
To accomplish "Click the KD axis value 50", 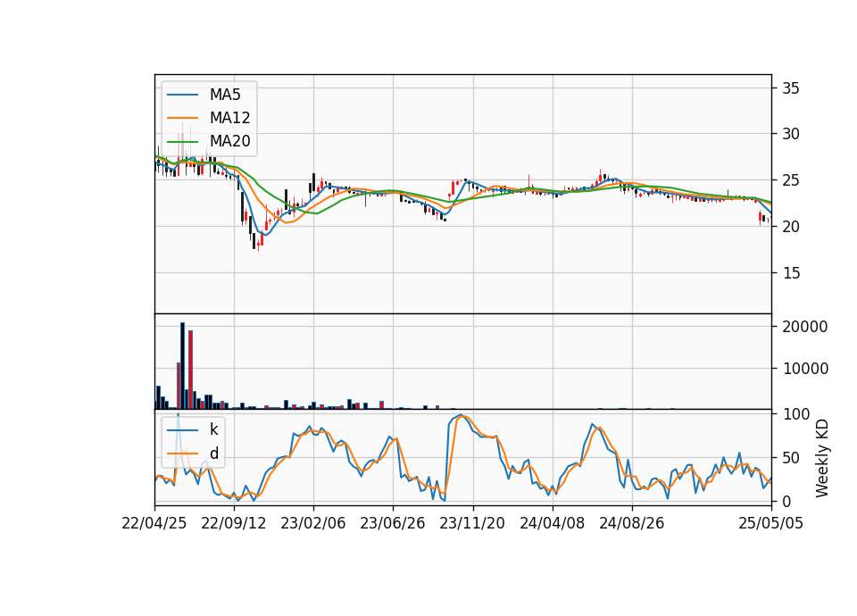I will click(791, 458).
